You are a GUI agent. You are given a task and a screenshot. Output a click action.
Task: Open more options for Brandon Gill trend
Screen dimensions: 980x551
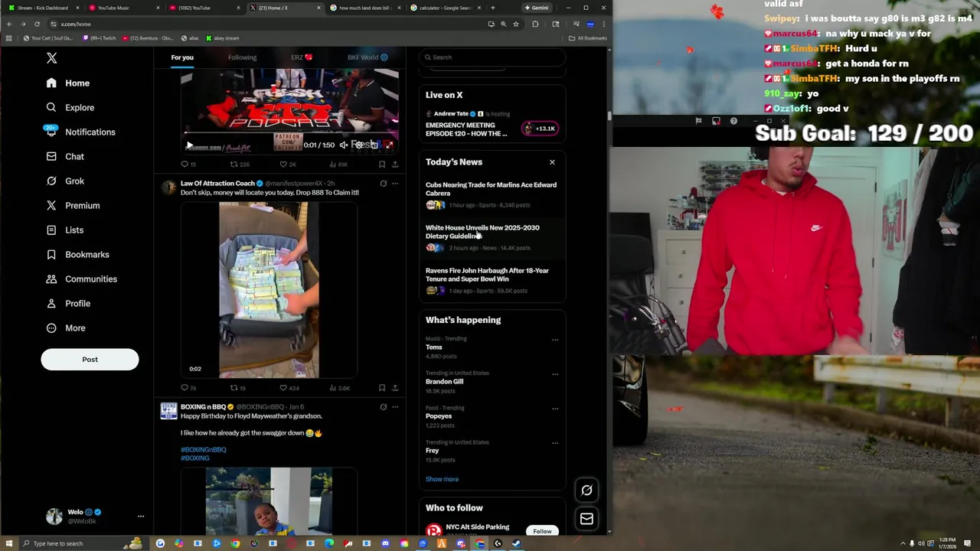click(x=555, y=373)
